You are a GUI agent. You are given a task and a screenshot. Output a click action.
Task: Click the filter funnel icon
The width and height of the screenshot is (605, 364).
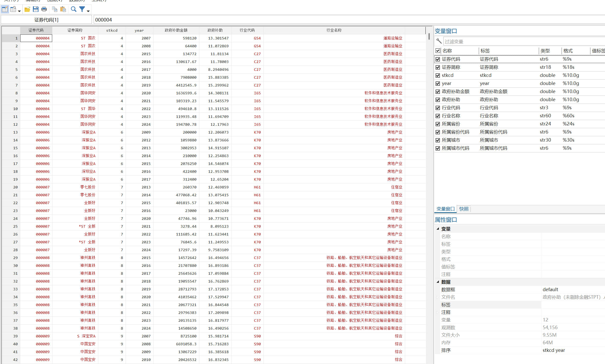pyautogui.click(x=82, y=9)
